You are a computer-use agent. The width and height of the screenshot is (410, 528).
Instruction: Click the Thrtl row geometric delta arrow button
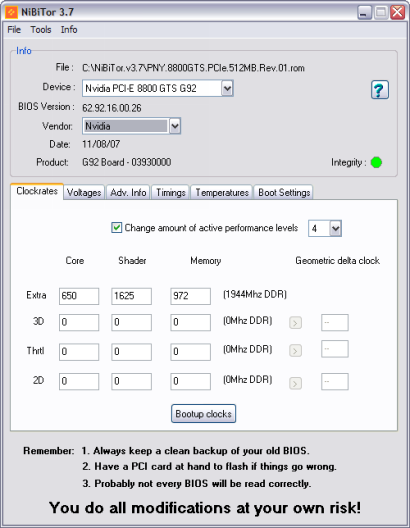click(295, 351)
